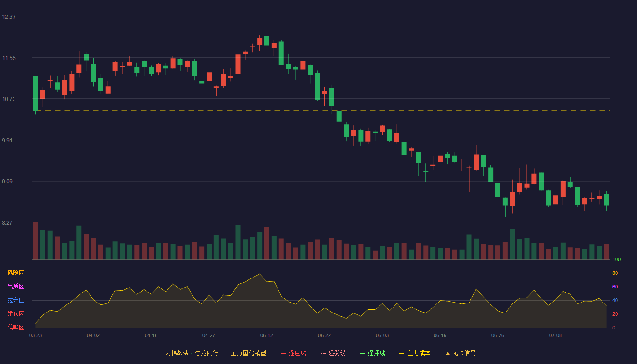Viewport: 637px width, 364px height.
Task: Toggle the 主力成本 dashed line legend
Action: pyautogui.click(x=415, y=353)
